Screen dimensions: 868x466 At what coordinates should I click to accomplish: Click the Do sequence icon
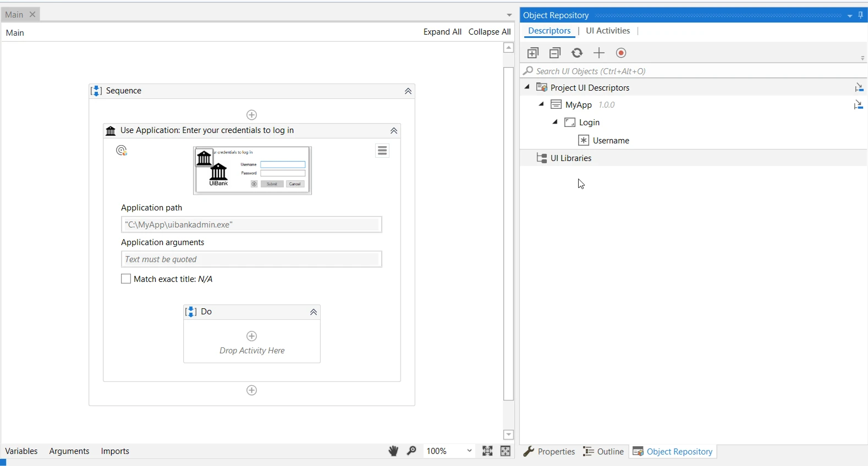coord(191,312)
